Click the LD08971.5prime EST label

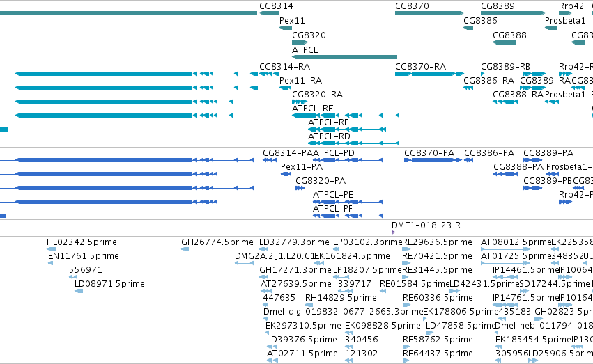pyautogui.click(x=109, y=284)
